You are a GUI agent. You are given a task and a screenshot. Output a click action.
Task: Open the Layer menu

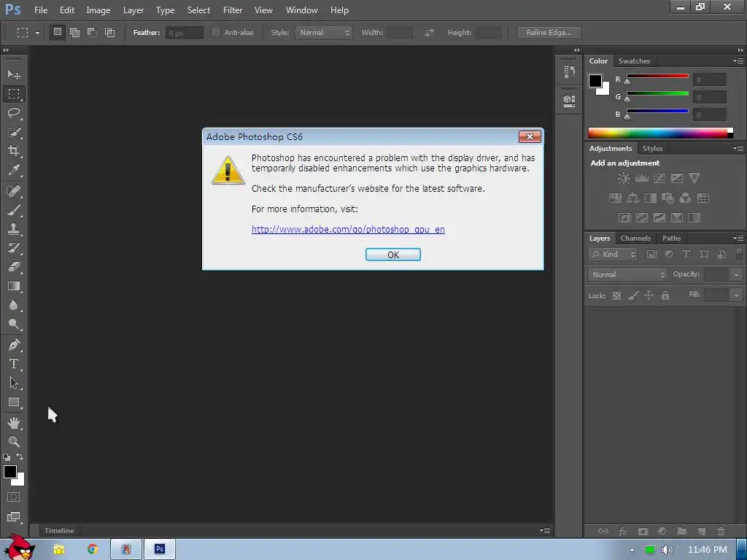point(133,10)
